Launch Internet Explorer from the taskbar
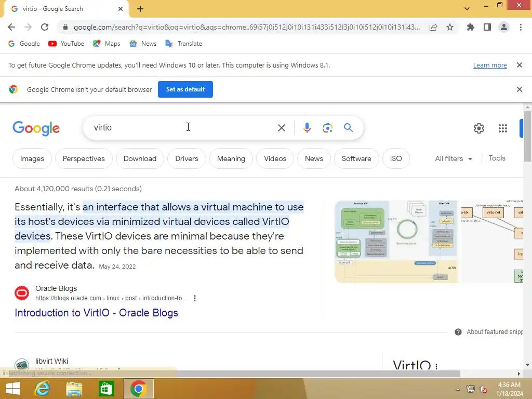Viewport: 532px width, 399px height. (x=43, y=389)
